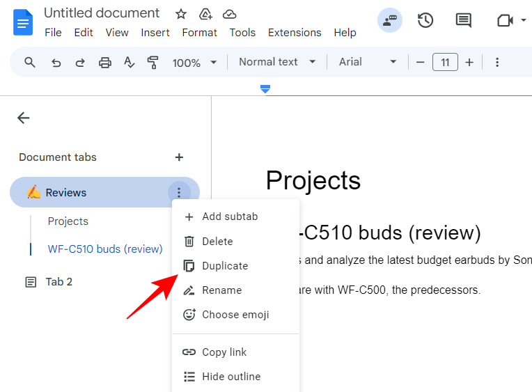Print the document using printer icon
Screen dimensions: 532x392
[x=105, y=63]
